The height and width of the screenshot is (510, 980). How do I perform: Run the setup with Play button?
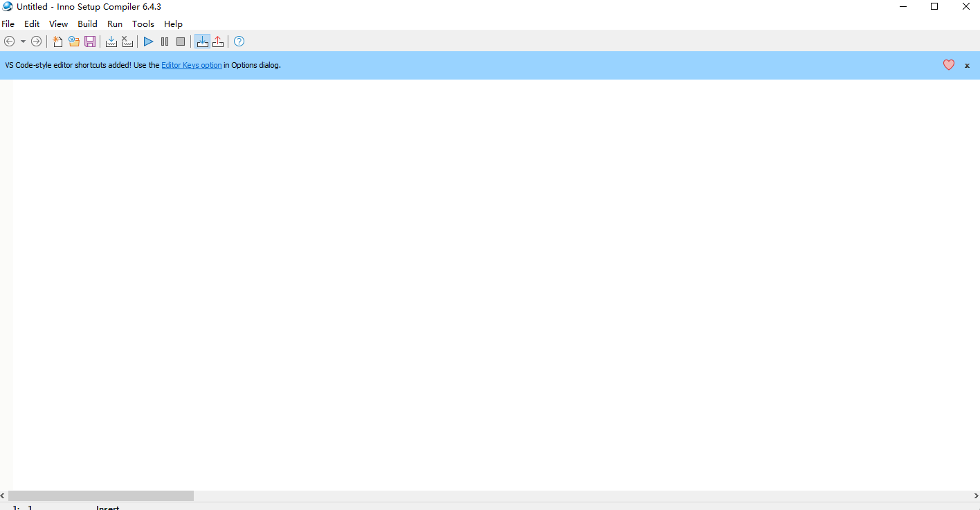[148, 42]
